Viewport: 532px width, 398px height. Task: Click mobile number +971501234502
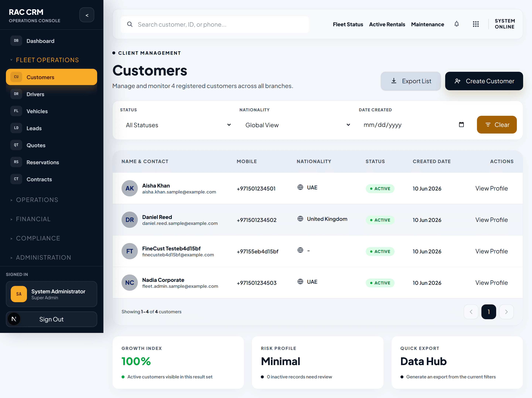click(256, 220)
